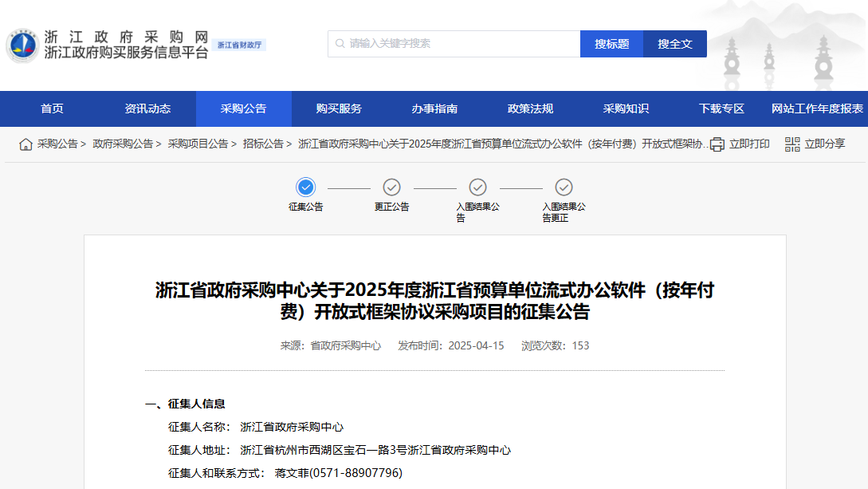Click the 立即打印 printer icon
This screenshot has width=868, height=489.
718,144
